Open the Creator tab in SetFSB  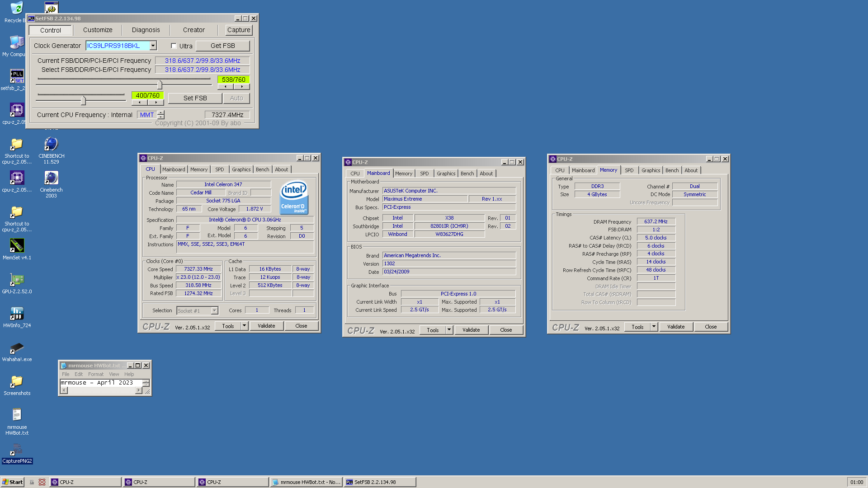click(194, 30)
